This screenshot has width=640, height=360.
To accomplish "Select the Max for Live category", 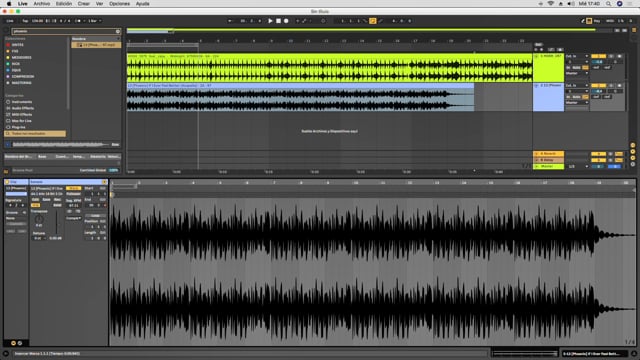I will click(x=21, y=121).
